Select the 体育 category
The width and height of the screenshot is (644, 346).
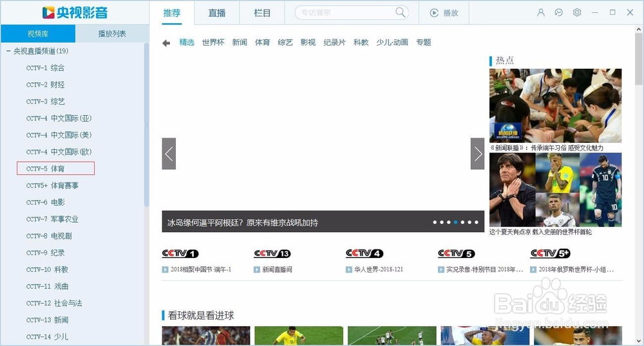click(263, 42)
